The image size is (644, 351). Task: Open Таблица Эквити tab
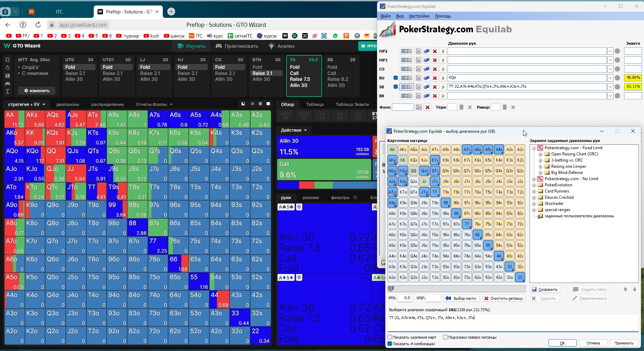[x=352, y=105]
